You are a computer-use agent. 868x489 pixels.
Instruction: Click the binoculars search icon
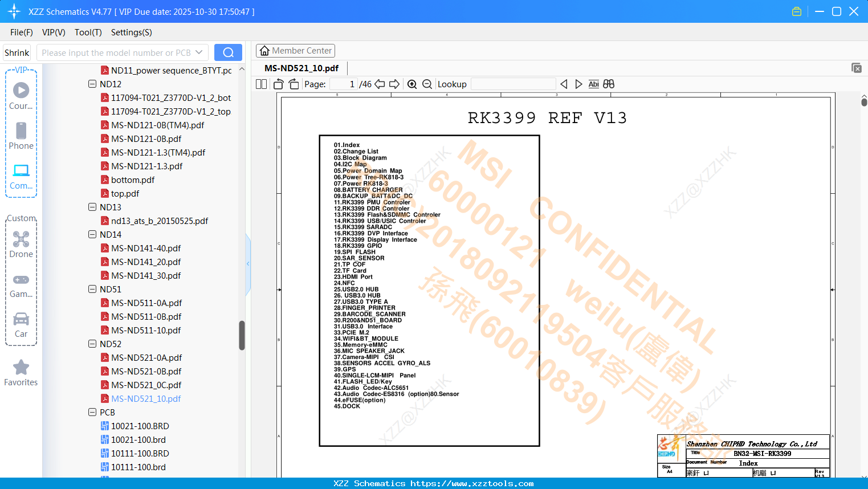pos(609,84)
